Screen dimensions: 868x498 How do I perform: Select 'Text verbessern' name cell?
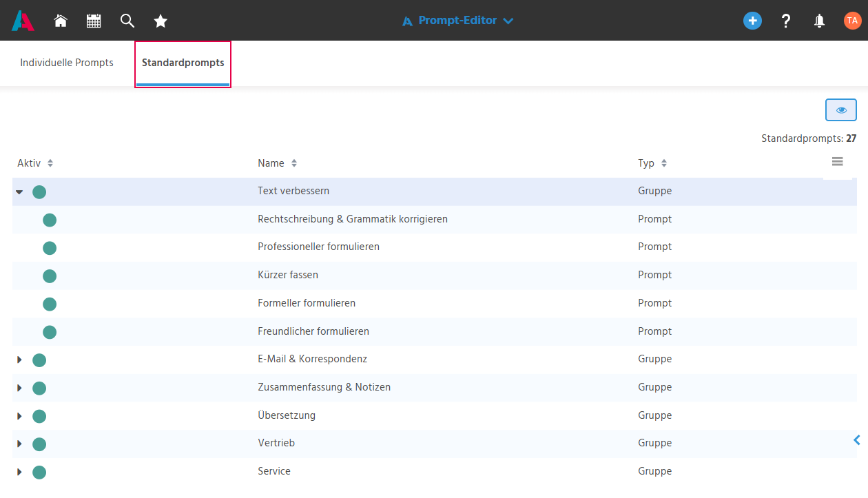293,191
